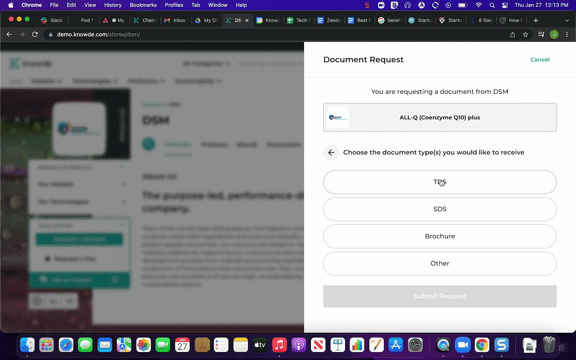Viewport: 576px width, 360px height.
Task: Open Numbers in the Dock
Action: [357, 345]
